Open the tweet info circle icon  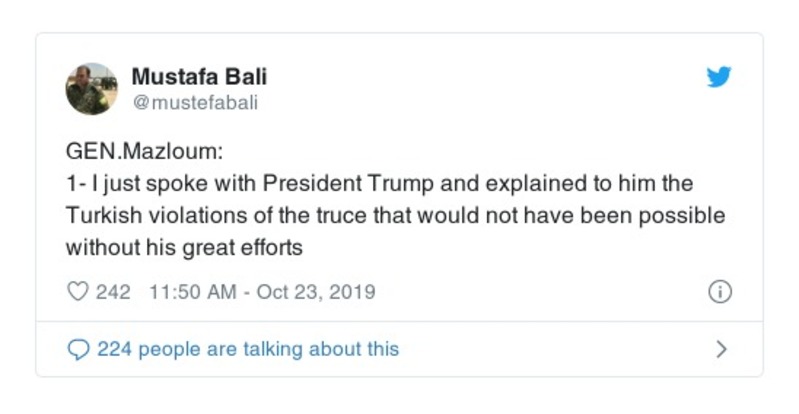point(719,292)
